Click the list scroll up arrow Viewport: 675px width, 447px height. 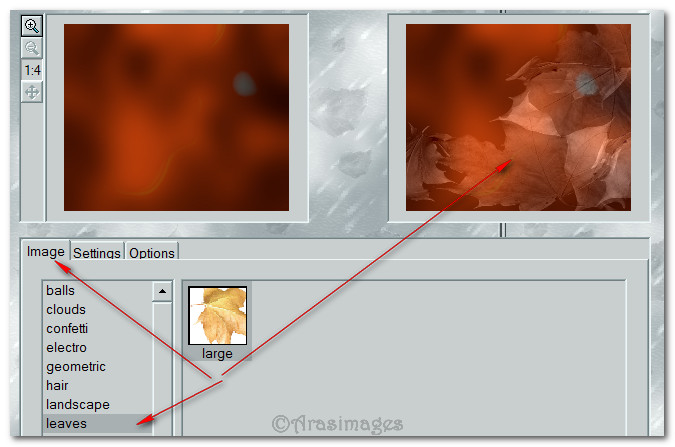pos(162,292)
